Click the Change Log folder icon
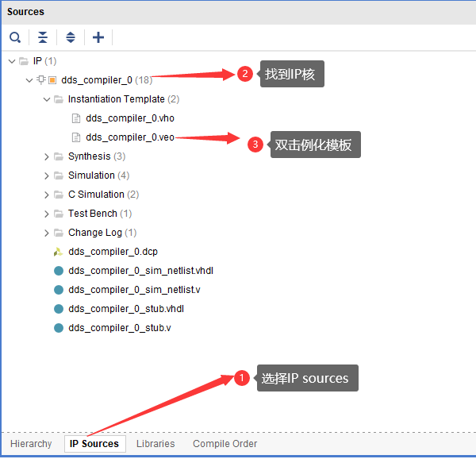476x459 pixels. (59, 233)
